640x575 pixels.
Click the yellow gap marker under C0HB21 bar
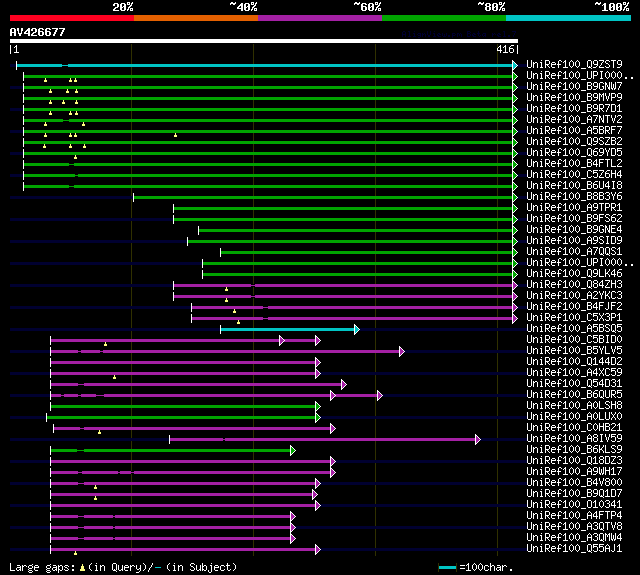[x=100, y=432]
